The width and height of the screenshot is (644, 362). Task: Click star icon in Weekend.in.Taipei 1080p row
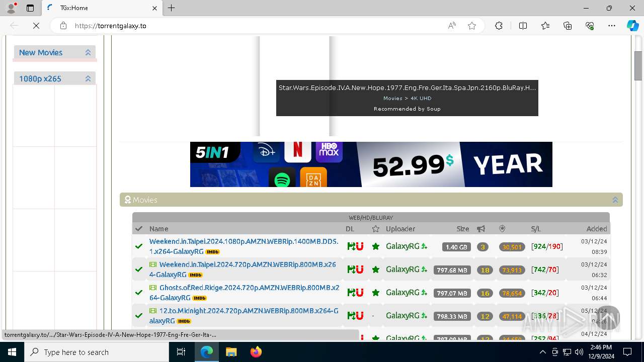coord(375,246)
